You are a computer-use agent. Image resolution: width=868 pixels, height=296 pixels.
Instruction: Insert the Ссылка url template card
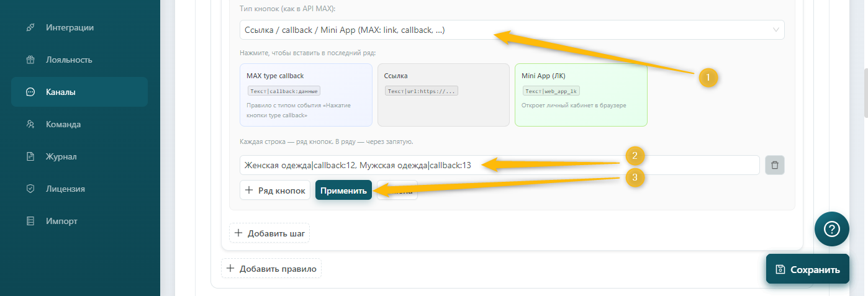(443, 95)
